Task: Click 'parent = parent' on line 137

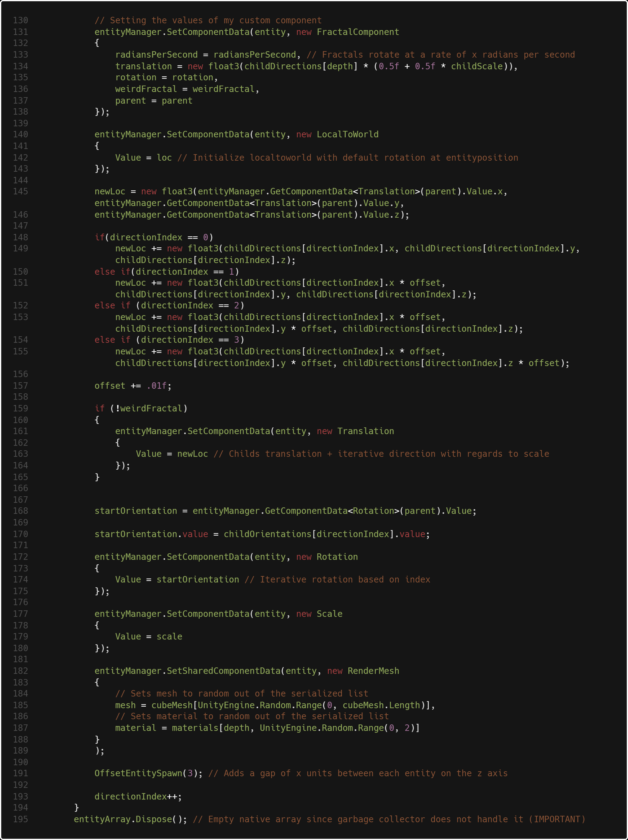Action: (154, 101)
